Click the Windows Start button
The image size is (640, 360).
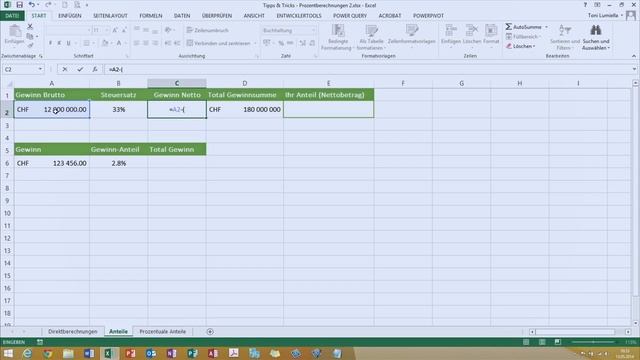pyautogui.click(x=8, y=353)
